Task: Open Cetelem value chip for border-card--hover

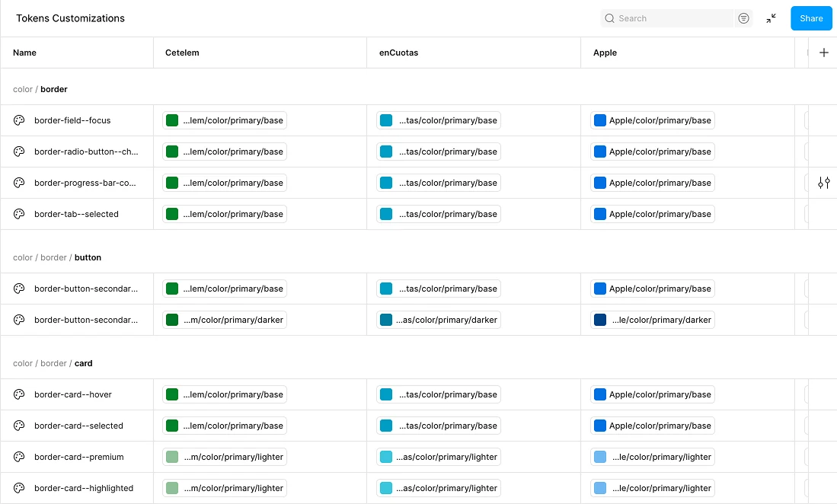Action: [225, 394]
